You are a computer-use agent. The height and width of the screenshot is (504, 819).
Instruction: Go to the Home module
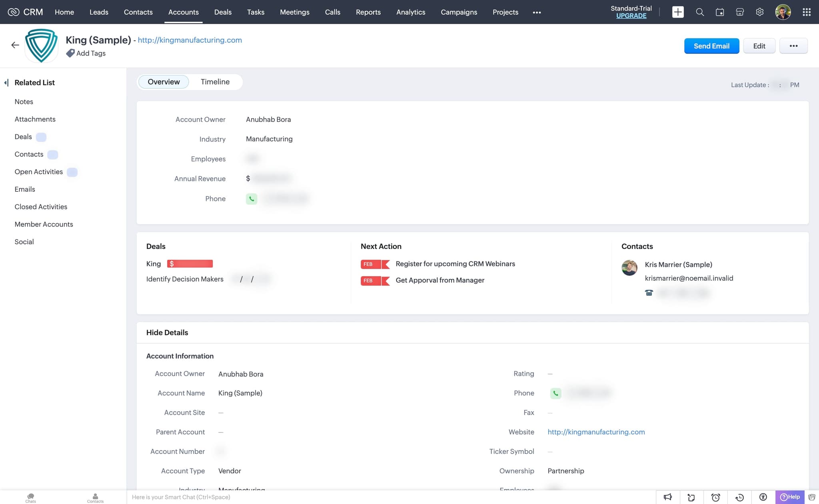point(64,12)
